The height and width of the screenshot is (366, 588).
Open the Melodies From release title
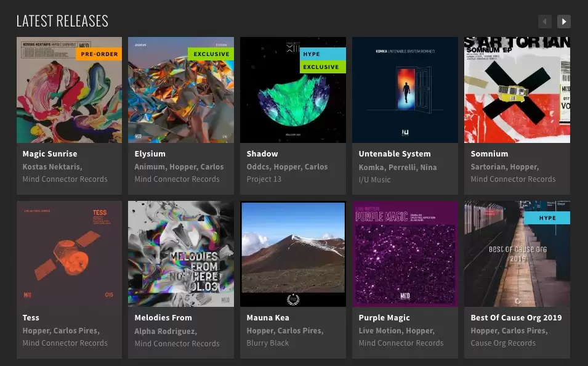click(x=163, y=318)
